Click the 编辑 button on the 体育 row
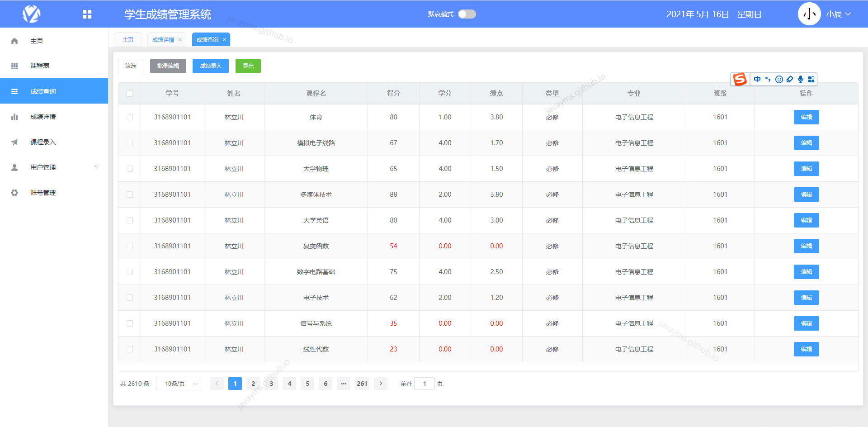The height and width of the screenshot is (427, 868). (x=806, y=117)
